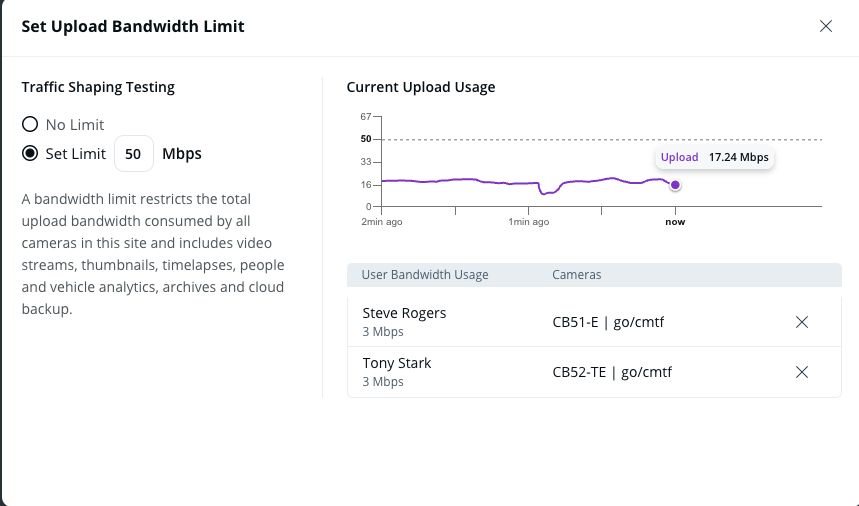The height and width of the screenshot is (506, 859).
Task: Remove Steve Rogers bandwidth usage row
Action: click(x=801, y=321)
